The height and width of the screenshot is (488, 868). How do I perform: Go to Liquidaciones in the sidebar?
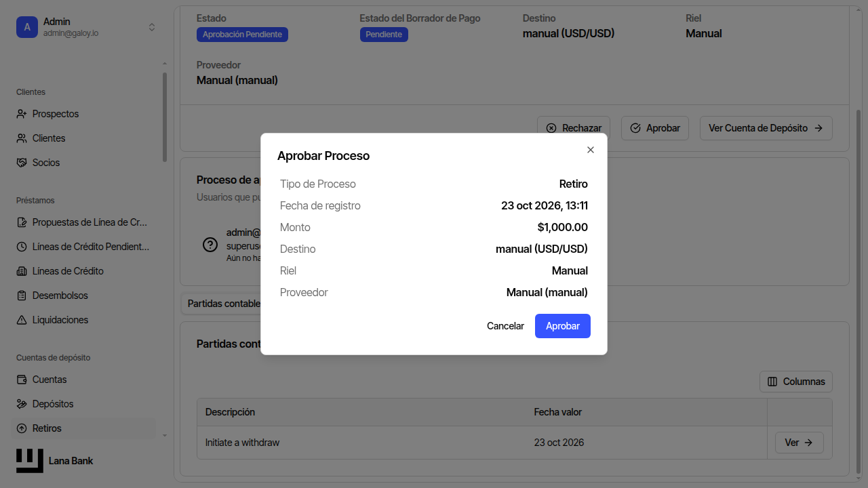pos(85,320)
